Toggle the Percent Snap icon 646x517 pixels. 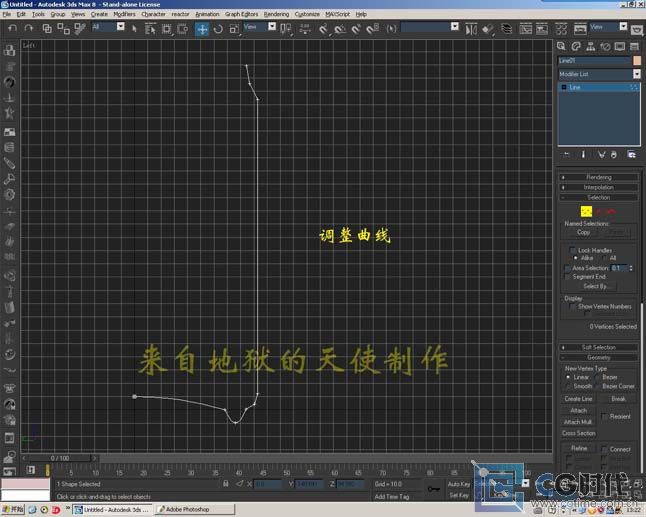356,28
